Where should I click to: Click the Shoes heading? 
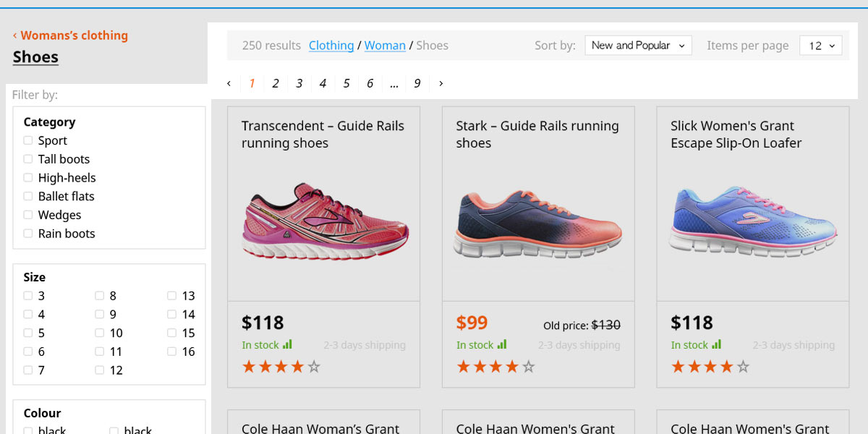click(x=35, y=57)
